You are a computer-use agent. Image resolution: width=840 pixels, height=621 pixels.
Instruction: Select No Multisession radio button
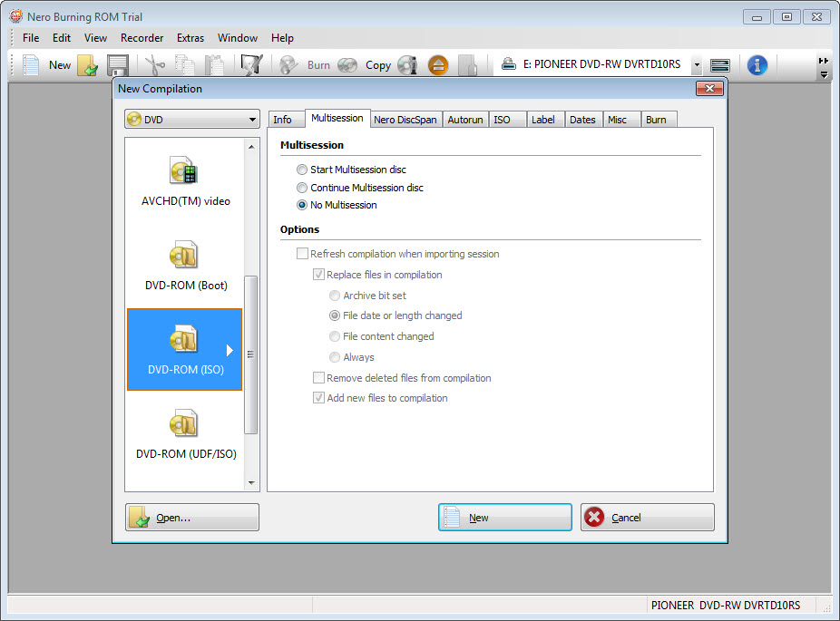[x=302, y=205]
